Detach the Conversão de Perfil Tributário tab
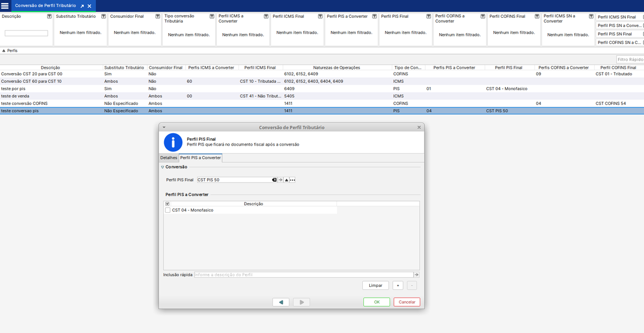Viewport: 644px width, 333px height. coord(82,6)
